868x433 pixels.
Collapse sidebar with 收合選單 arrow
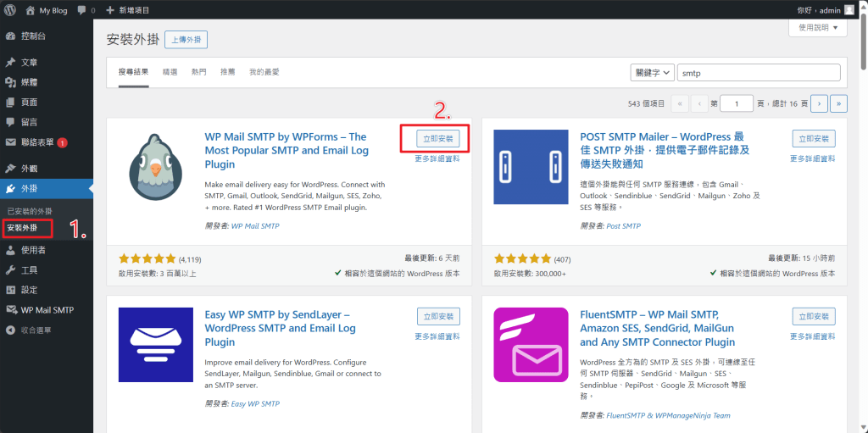coord(10,330)
